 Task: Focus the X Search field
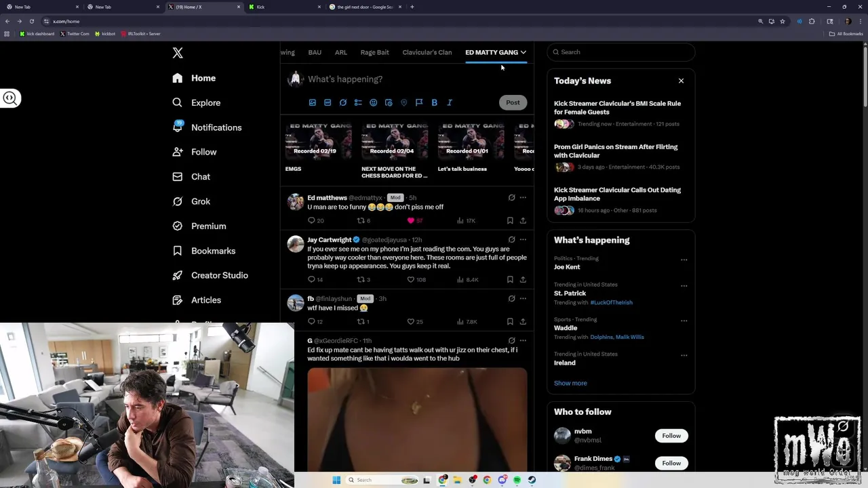coord(621,52)
